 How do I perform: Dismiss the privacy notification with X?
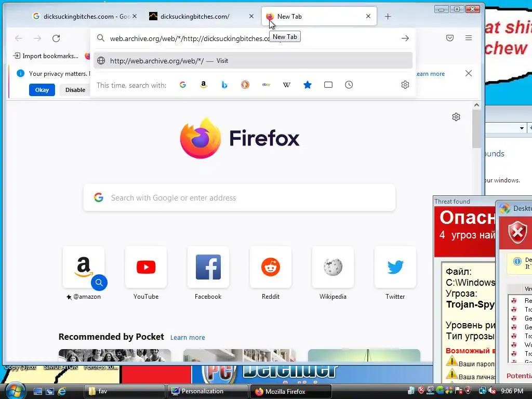point(469,73)
